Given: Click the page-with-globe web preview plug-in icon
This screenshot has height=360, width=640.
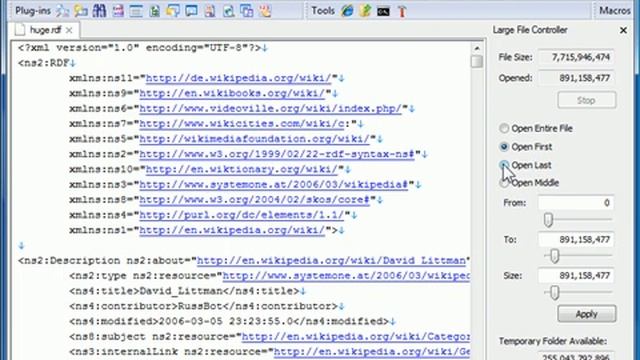Looking at the screenshot, I should tap(228, 11).
